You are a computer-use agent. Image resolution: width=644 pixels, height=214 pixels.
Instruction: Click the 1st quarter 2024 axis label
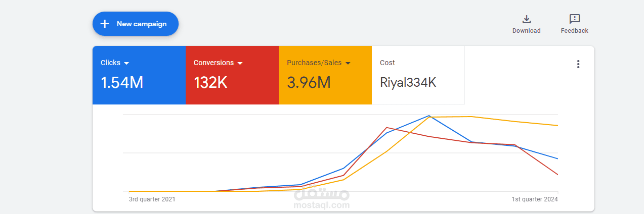point(535,199)
